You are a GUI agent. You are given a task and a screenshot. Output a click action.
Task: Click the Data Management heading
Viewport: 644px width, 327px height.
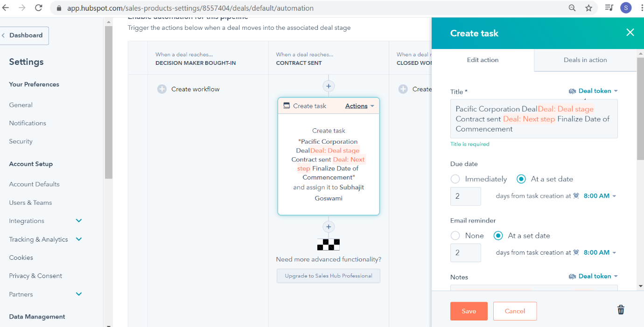coord(37,317)
